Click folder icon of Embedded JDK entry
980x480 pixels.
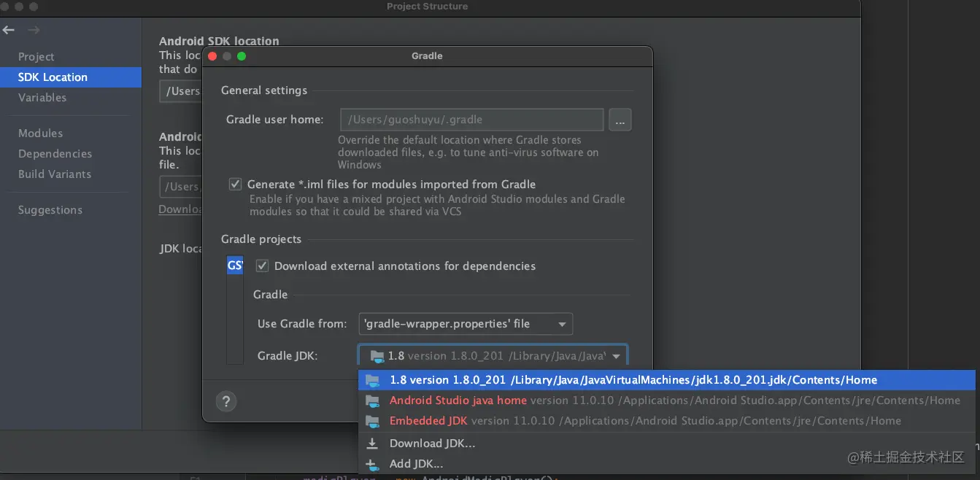click(x=373, y=421)
